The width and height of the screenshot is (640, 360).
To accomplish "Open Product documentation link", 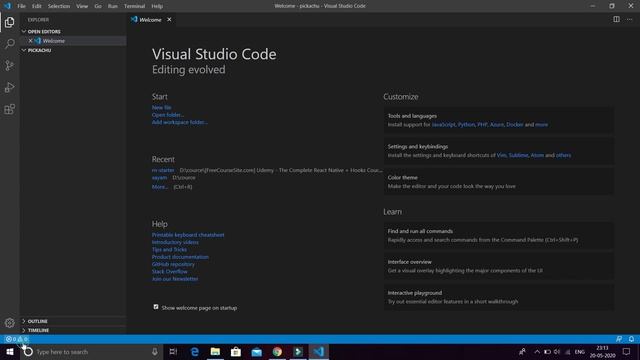I will click(180, 257).
